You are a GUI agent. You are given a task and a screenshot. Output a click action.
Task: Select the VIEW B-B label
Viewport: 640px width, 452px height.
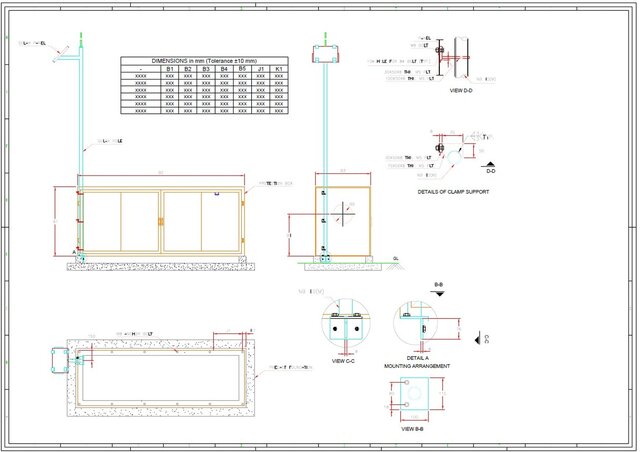(412, 429)
